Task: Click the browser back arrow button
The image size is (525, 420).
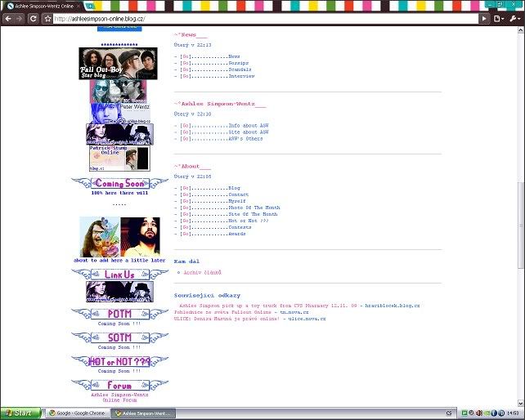Action: [x=8, y=18]
